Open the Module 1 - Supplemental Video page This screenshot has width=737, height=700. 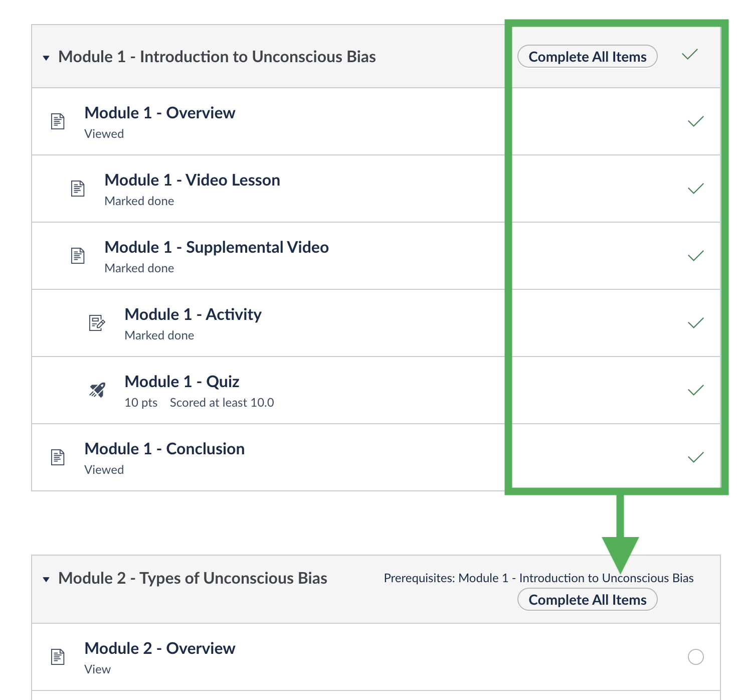(x=217, y=247)
